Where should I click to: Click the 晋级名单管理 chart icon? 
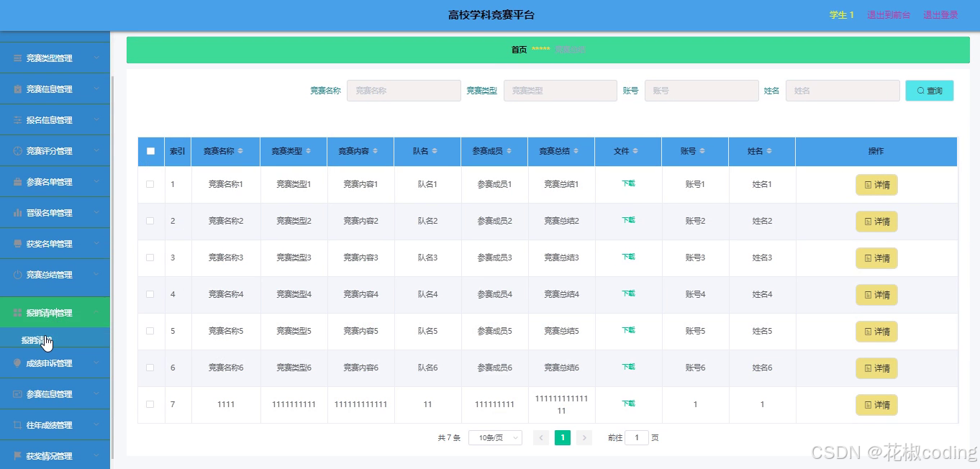pos(17,212)
